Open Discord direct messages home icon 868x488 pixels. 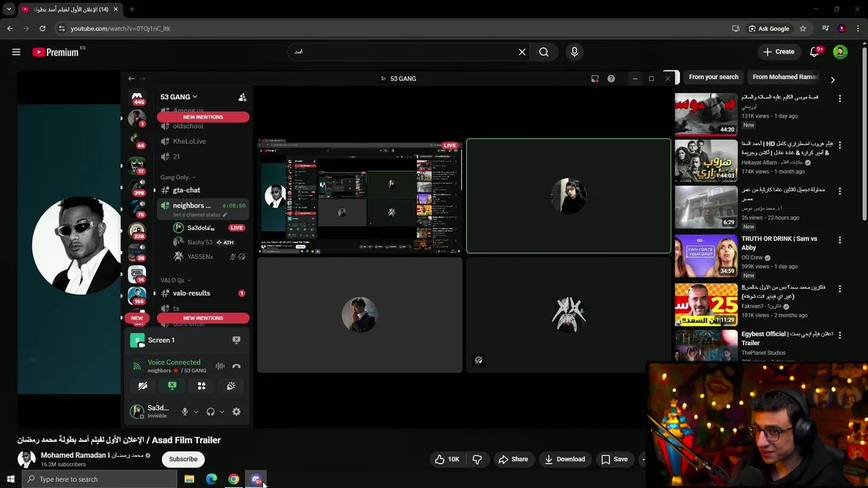[x=137, y=97]
